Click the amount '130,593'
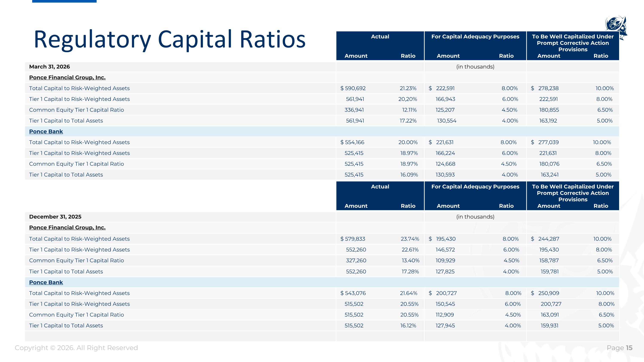644x362 pixels. coord(445,175)
